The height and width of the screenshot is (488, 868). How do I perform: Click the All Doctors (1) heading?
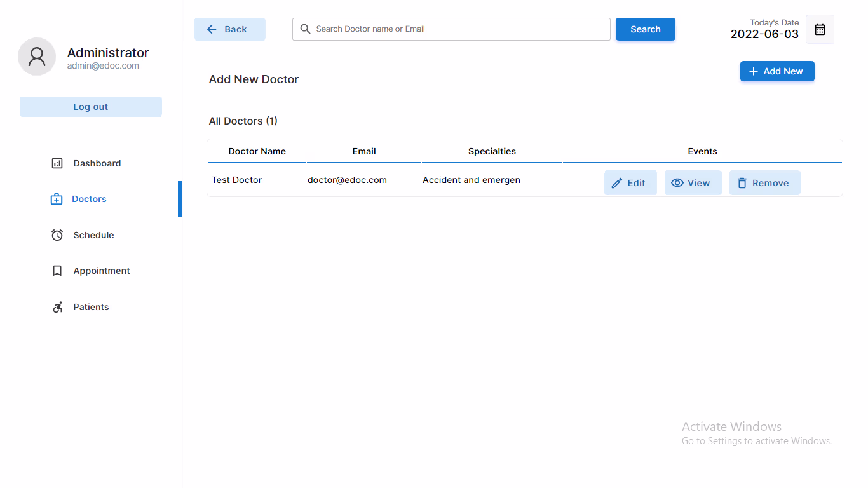pos(243,121)
